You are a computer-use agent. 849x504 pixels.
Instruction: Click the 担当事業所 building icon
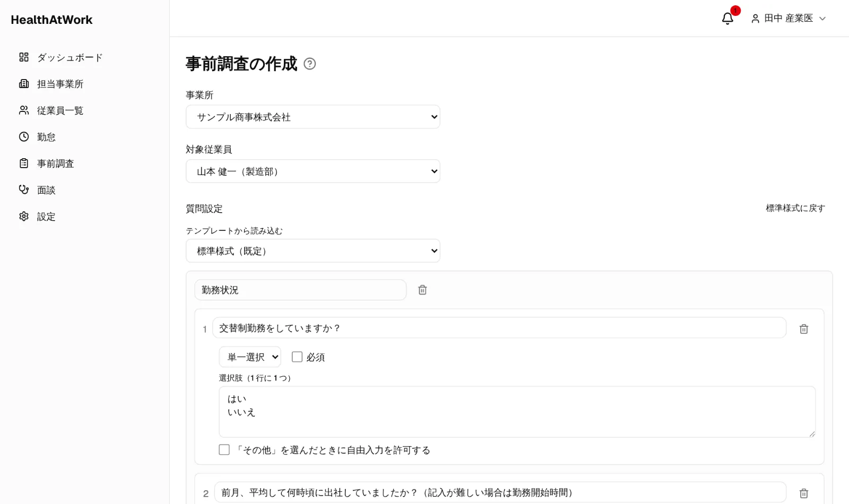[24, 84]
